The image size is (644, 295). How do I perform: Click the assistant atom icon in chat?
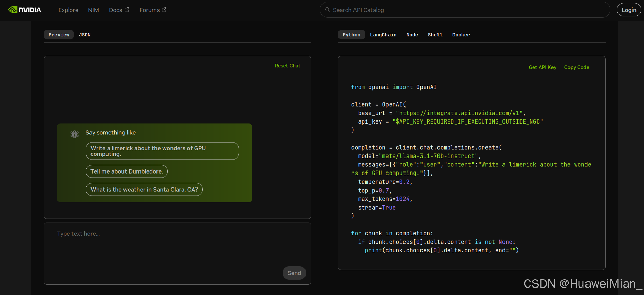coord(75,134)
